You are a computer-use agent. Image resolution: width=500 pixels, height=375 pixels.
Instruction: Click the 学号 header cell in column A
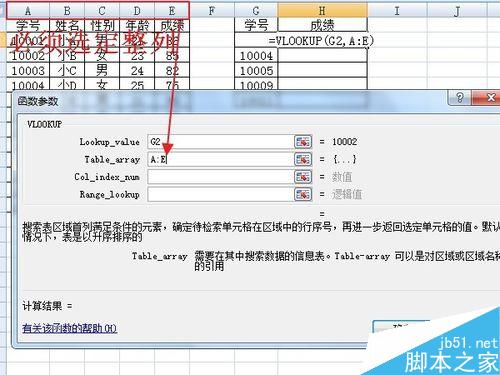28,25
